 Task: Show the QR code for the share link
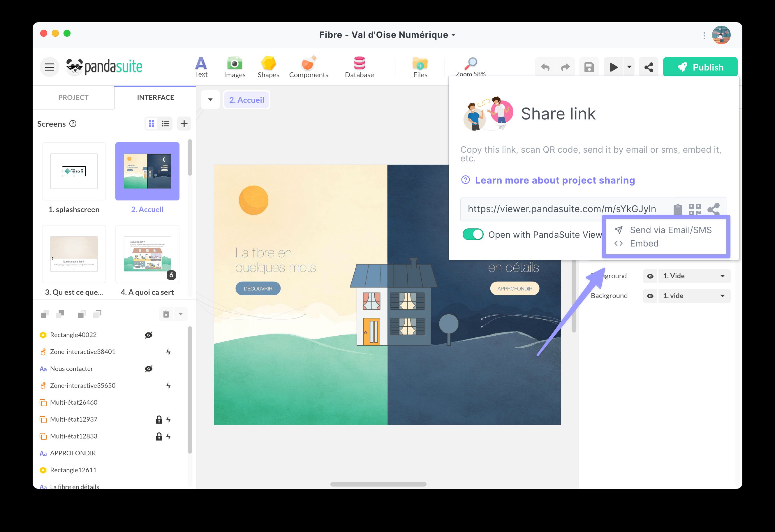click(695, 209)
